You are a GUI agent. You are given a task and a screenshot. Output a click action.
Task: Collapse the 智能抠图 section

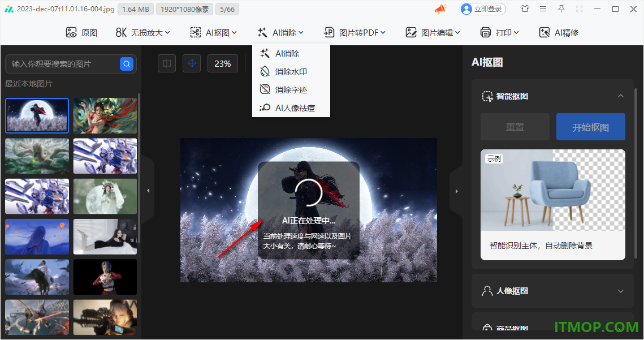(x=621, y=96)
